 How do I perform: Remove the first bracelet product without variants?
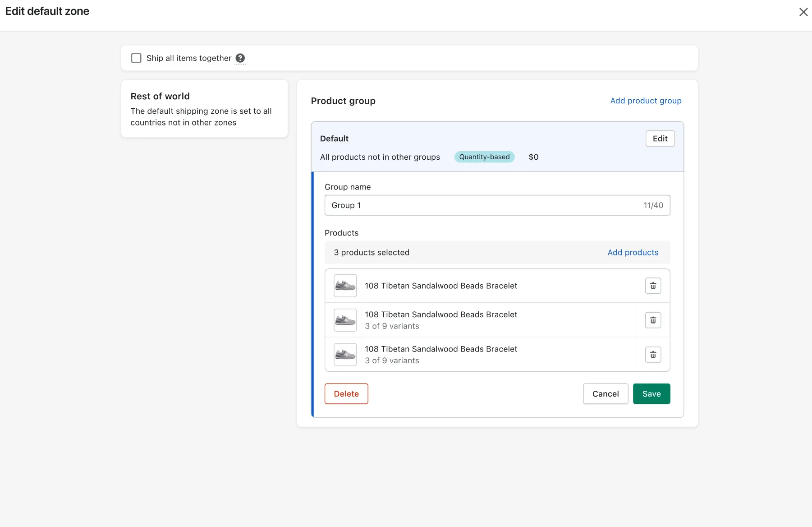coord(653,286)
